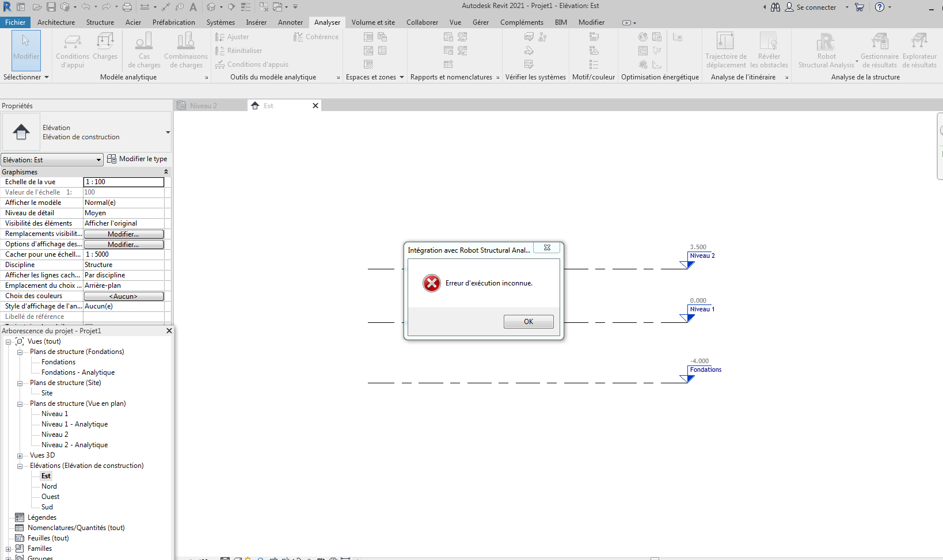This screenshot has height=560, width=943.
Task: Open the Conditions d'appui tool
Action: [73, 50]
